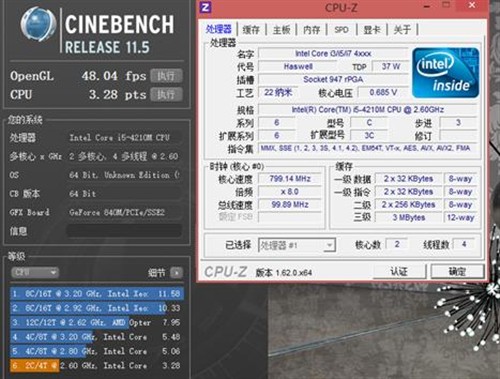Open the 主板 tab in CPU-Z
Screen dimensions: 500x379
[282, 30]
